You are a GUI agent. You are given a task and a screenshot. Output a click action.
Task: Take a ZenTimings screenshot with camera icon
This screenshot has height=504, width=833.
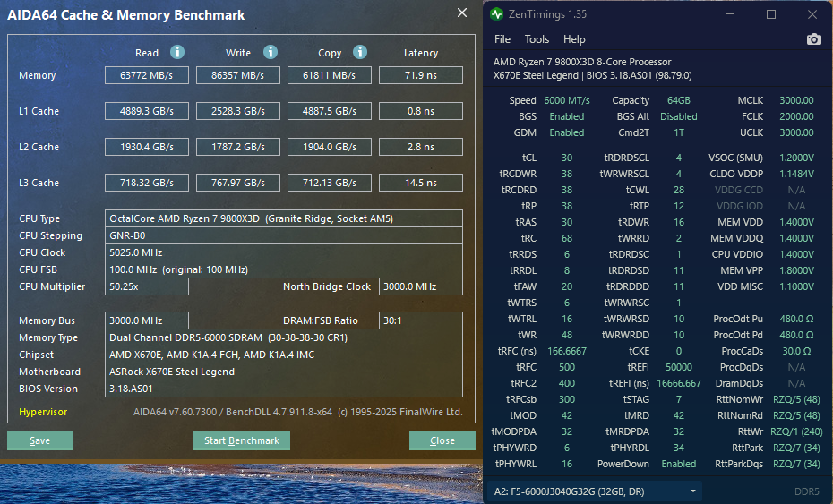813,39
